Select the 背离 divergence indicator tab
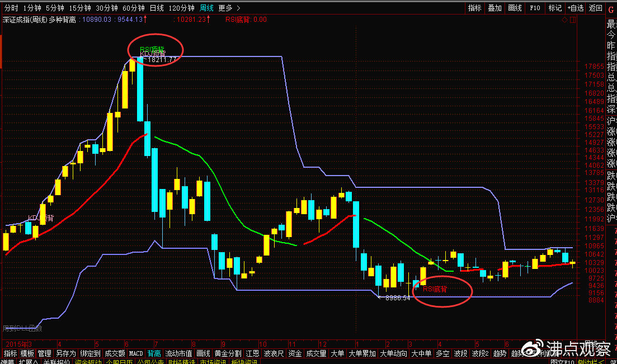 154,353
